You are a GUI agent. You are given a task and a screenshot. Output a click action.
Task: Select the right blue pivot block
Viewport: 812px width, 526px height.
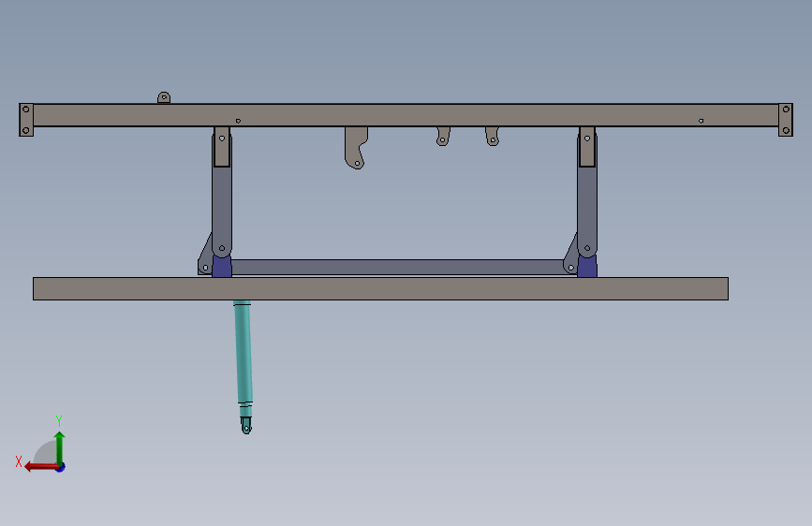pos(587,267)
